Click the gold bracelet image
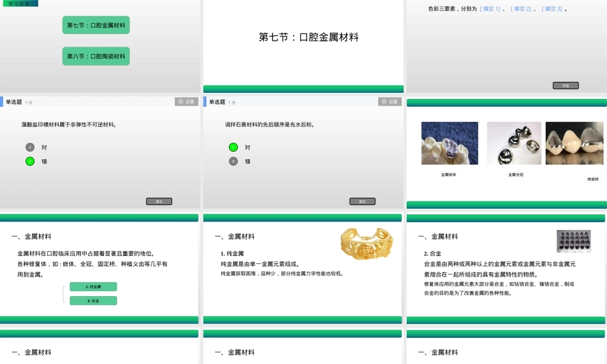 click(367, 244)
